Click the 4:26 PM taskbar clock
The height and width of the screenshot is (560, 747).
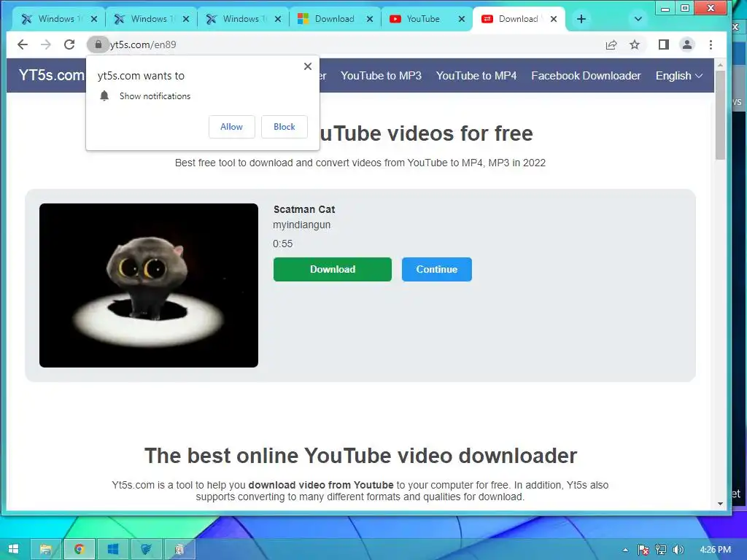715,550
